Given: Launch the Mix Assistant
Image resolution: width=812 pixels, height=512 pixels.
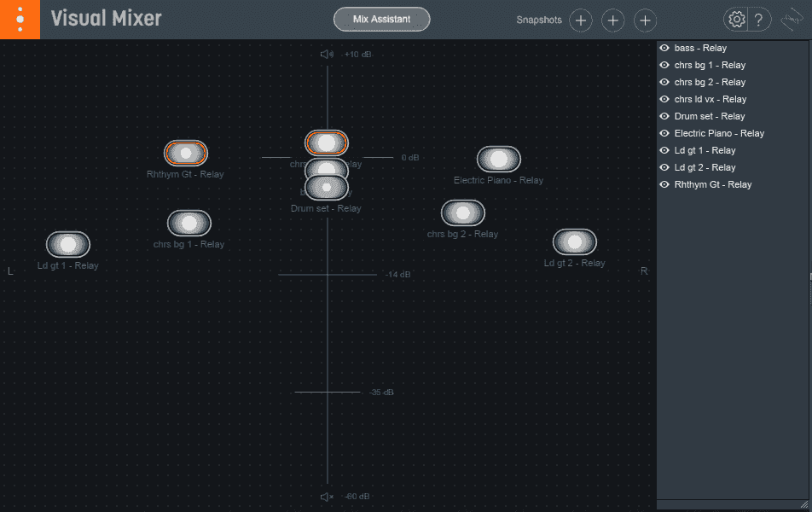Looking at the screenshot, I should pyautogui.click(x=381, y=19).
